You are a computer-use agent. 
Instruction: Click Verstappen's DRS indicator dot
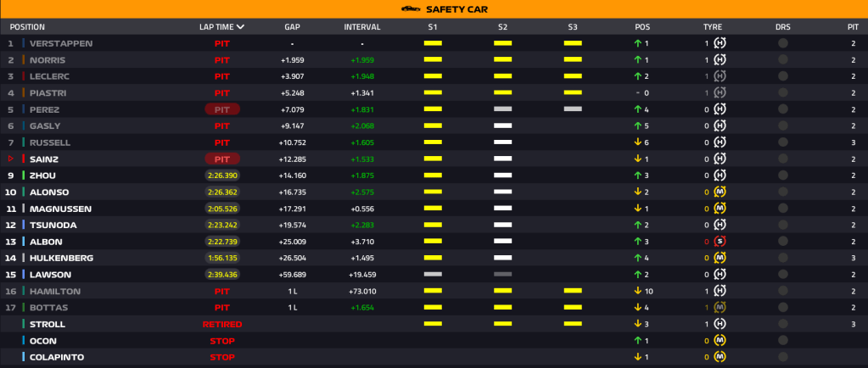tap(783, 43)
